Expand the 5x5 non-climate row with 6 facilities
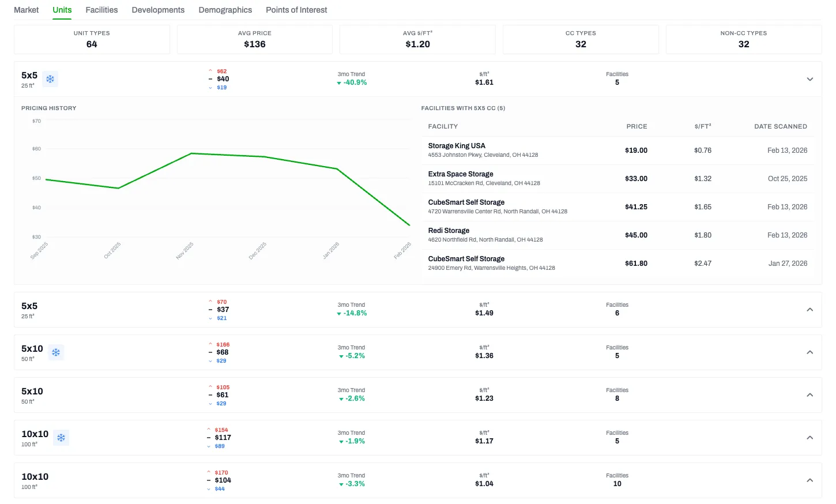The height and width of the screenshot is (504, 836). coord(809,310)
